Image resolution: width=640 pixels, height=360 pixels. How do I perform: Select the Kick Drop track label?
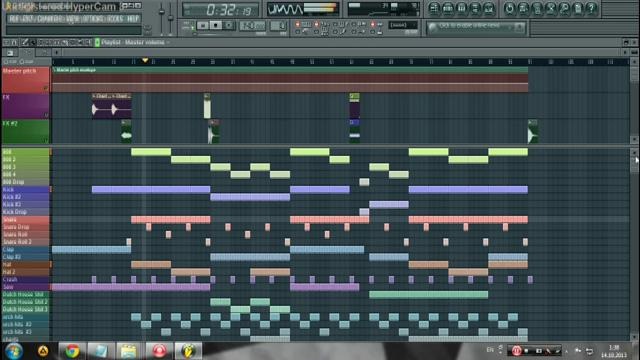25,212
